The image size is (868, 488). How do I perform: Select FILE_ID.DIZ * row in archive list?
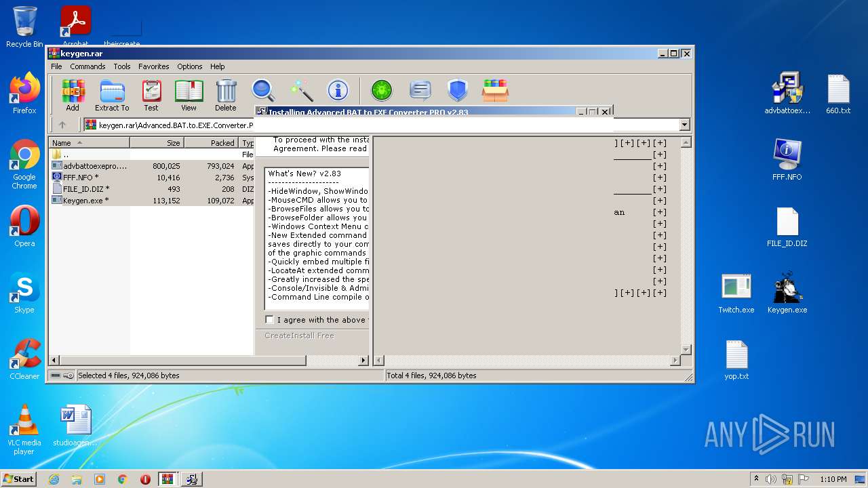point(152,189)
